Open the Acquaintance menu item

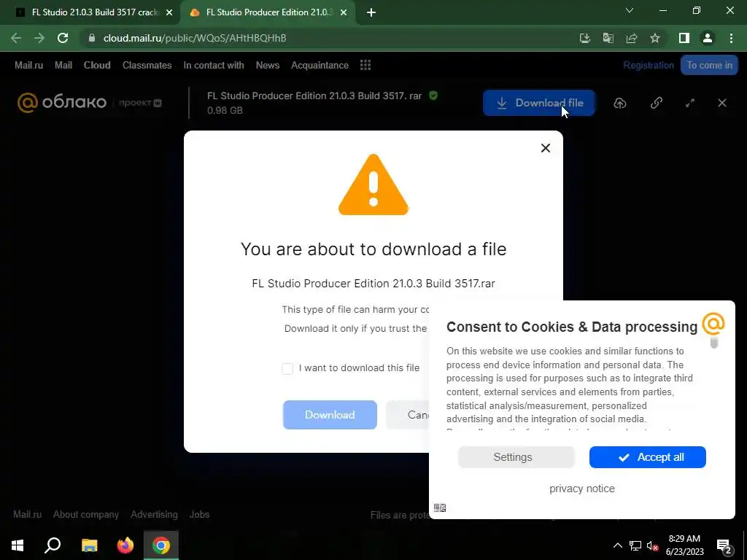(320, 65)
